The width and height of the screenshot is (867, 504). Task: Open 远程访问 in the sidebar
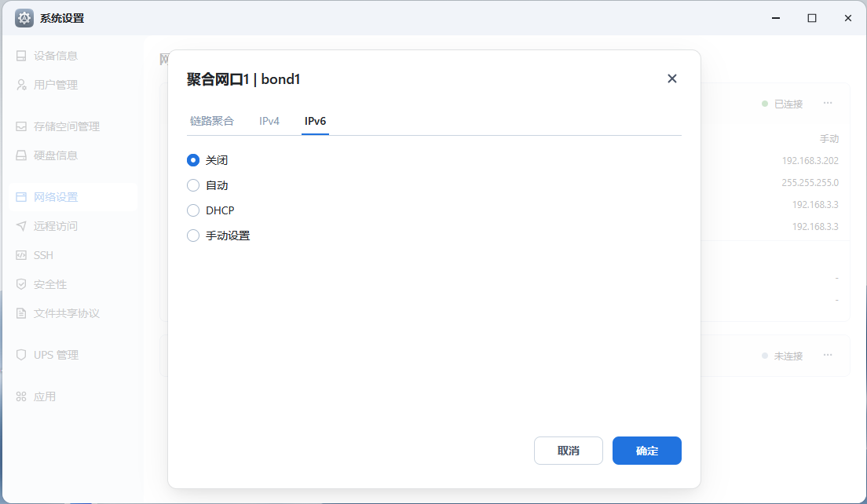pos(73,226)
